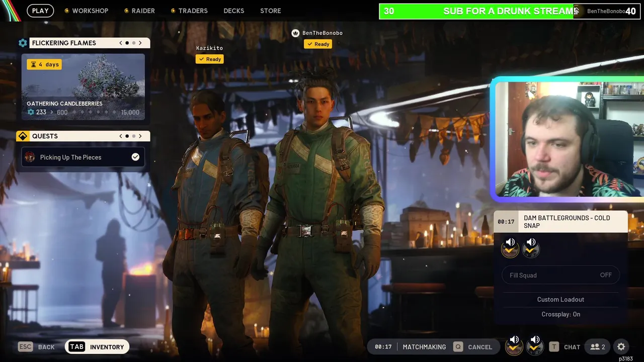Click the T key hint icon

(x=554, y=347)
